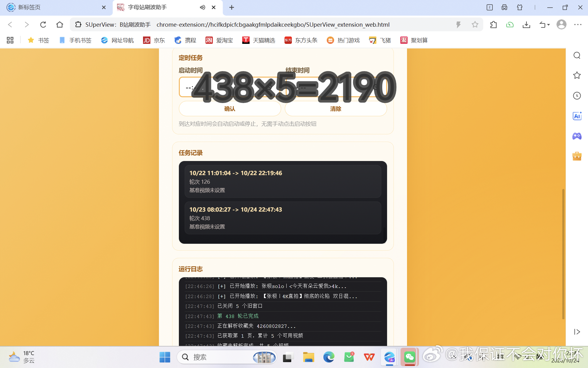This screenshot has width=588, height=368.
Task: Bookmark this page with the star icon
Action: [x=475, y=25]
